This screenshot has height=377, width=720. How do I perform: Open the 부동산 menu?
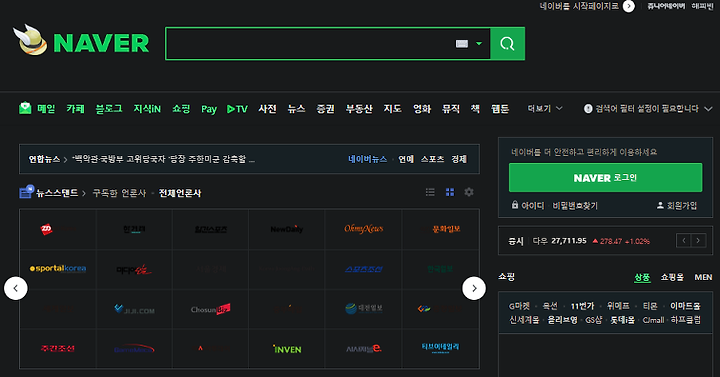tap(359, 109)
